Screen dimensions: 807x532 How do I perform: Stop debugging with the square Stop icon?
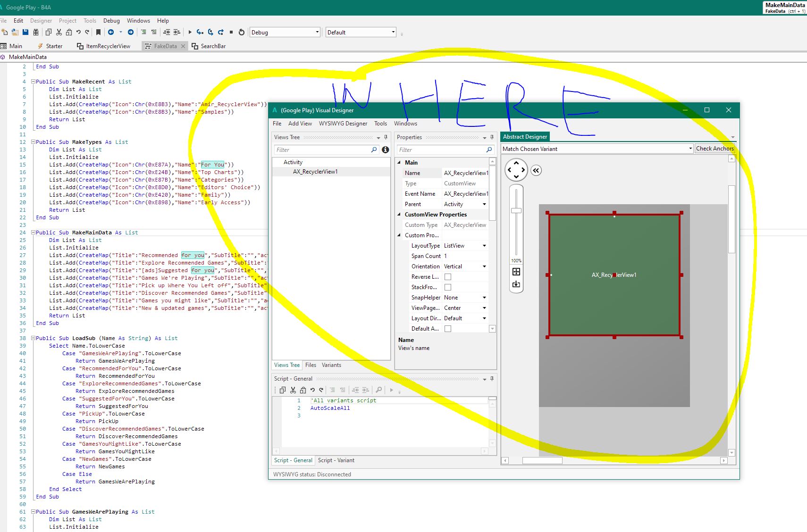pyautogui.click(x=231, y=32)
